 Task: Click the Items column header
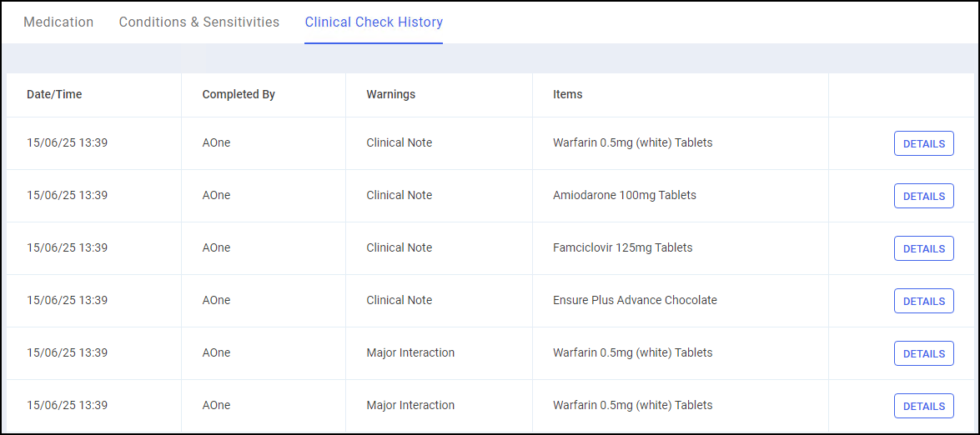(567, 94)
